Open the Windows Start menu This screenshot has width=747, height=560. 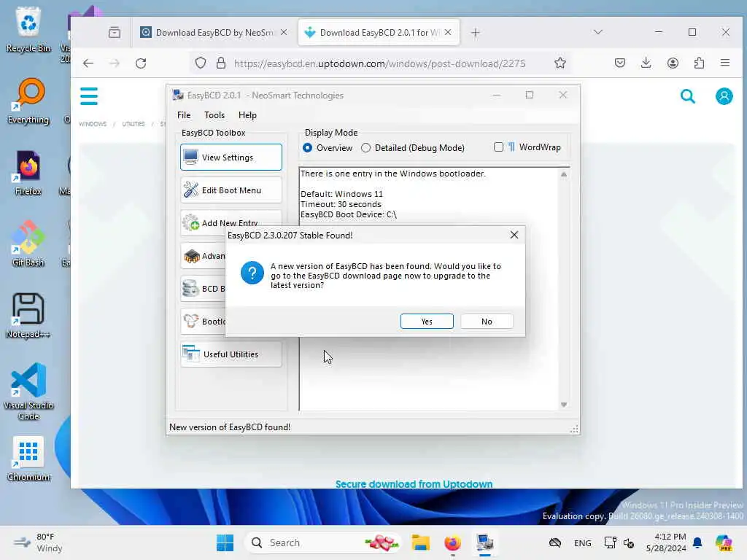pos(225,542)
